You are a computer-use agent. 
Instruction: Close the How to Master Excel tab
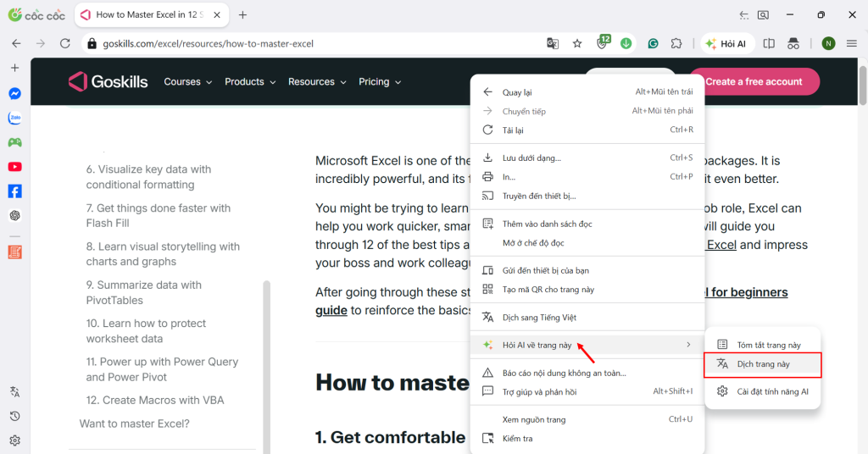217,15
